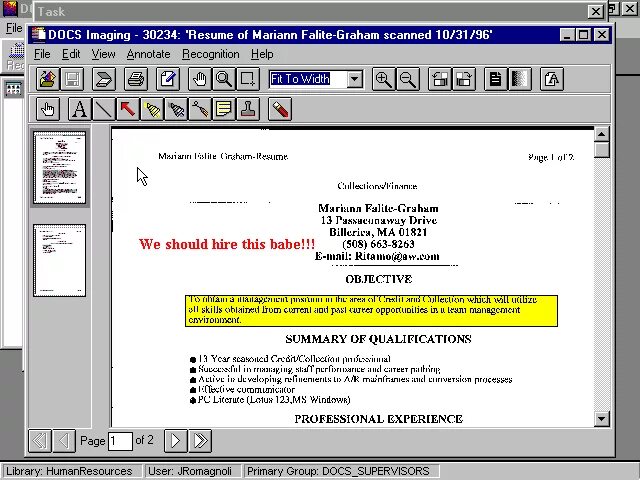
Task: Click the scrollbar up arrow
Action: 602,134
